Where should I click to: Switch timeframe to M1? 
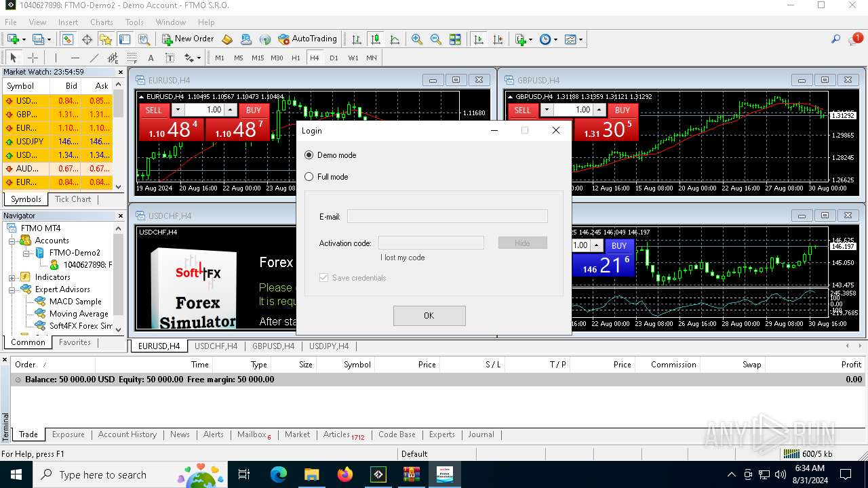coord(220,58)
